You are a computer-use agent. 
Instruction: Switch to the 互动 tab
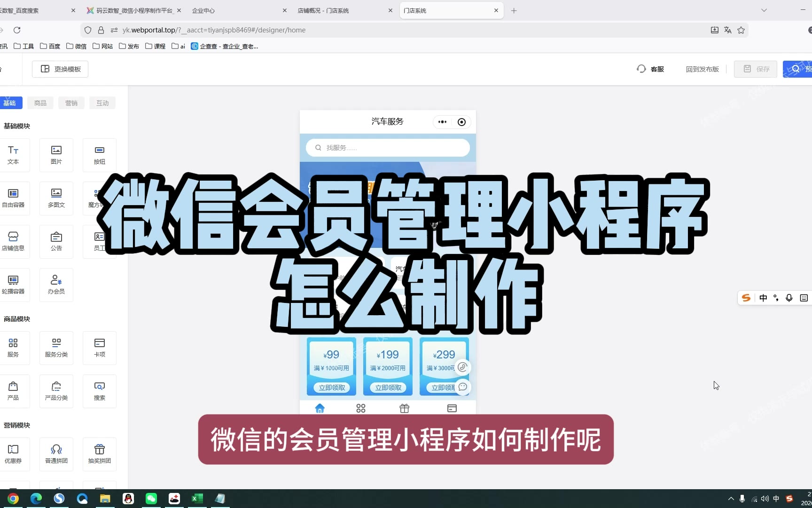coord(102,103)
